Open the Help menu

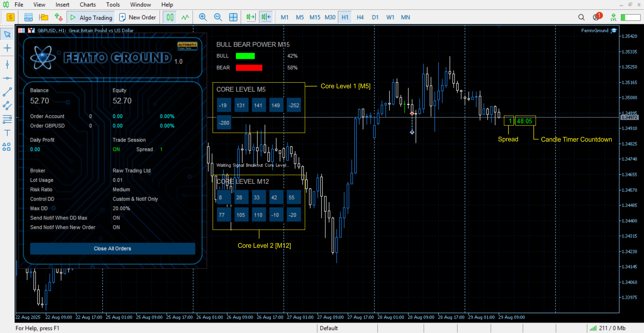pyautogui.click(x=167, y=5)
